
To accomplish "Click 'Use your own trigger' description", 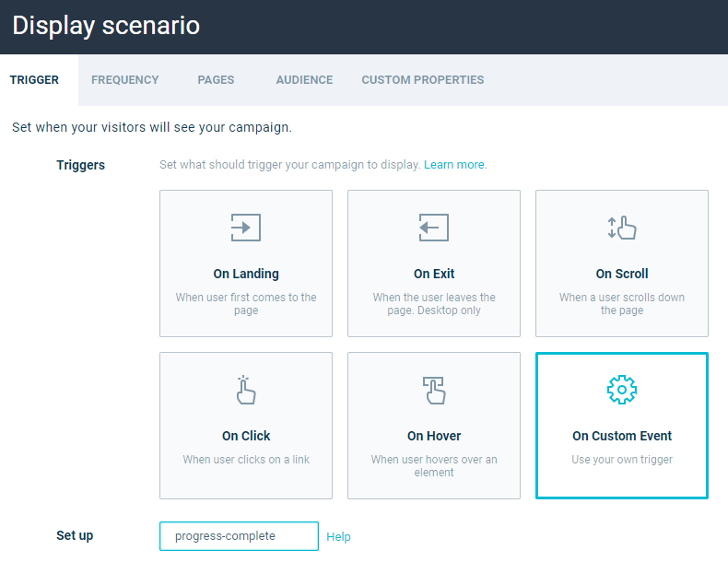I will pos(622,460).
